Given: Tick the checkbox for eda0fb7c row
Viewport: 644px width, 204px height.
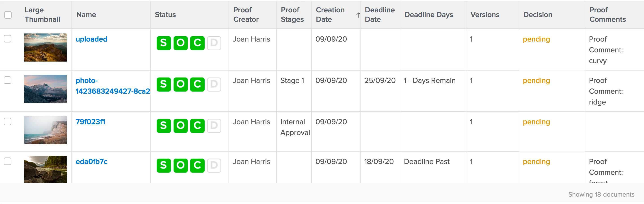Looking at the screenshot, I should pos(7,161).
